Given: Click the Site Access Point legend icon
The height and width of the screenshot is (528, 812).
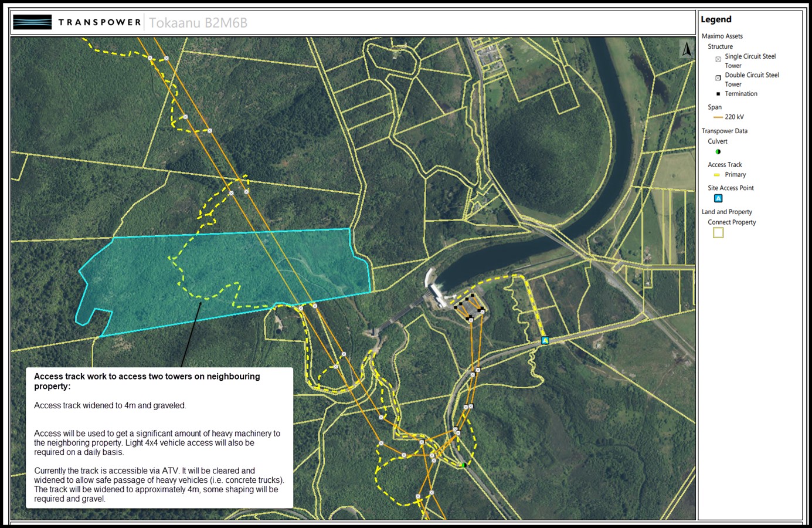Looking at the screenshot, I should [718, 198].
